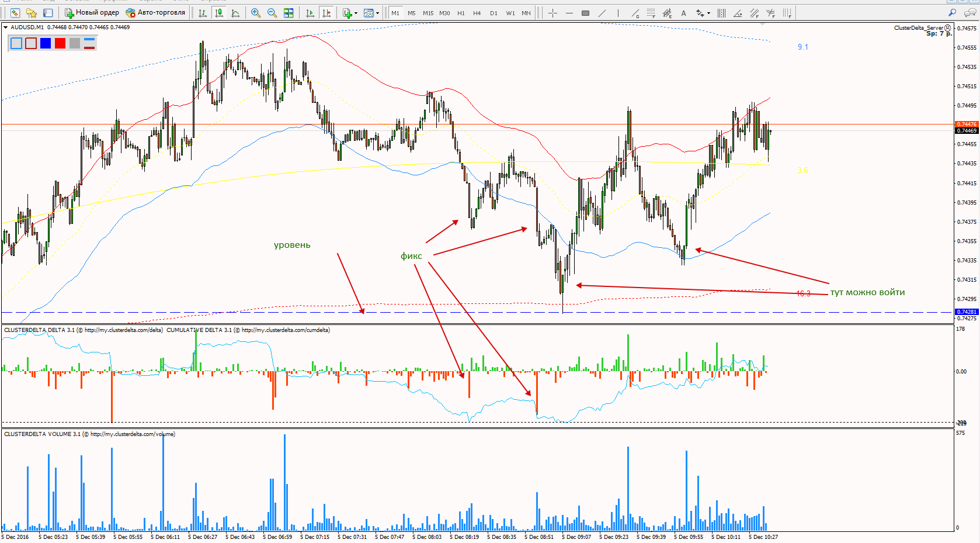Select the H4 timeframe
980x543 pixels.
coord(477,13)
